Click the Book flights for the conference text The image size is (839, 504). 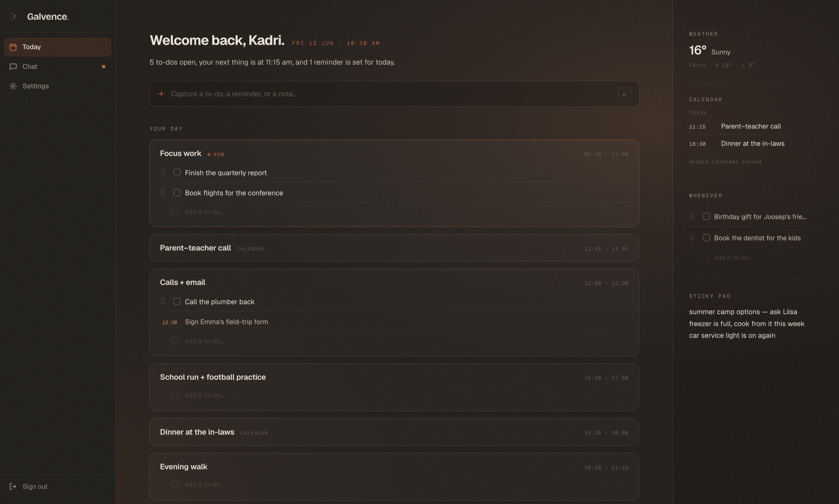234,193
